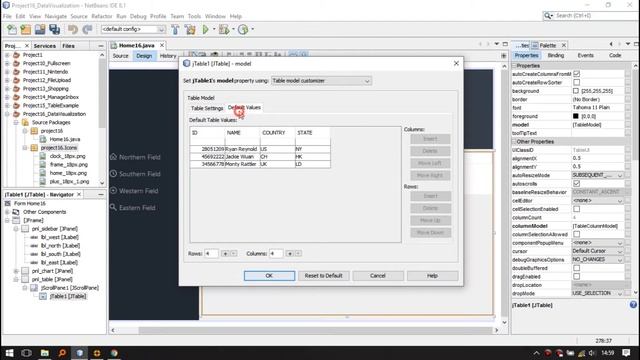Image resolution: width=640 pixels, height=360 pixels.
Task: Click the New File toolbar icon
Action: click(x=12, y=29)
